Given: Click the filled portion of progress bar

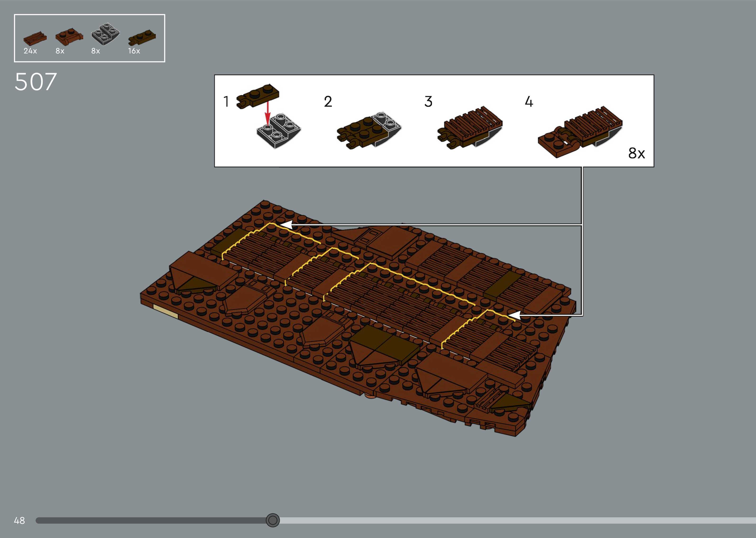Looking at the screenshot, I should click(149, 520).
